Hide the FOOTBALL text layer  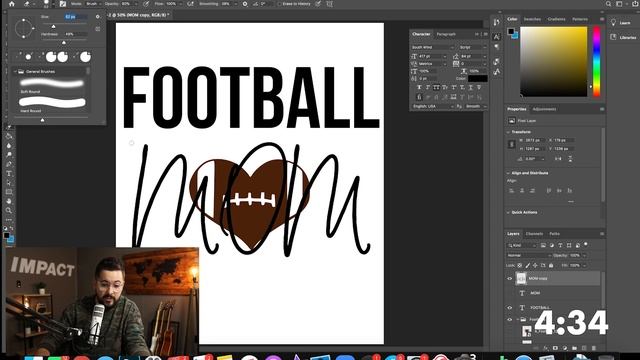[509, 308]
